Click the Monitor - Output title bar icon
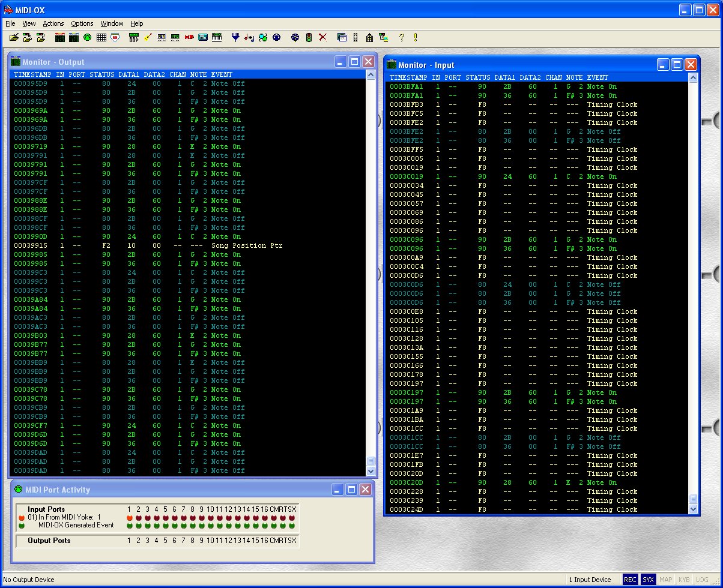723x588 pixels. [16, 61]
